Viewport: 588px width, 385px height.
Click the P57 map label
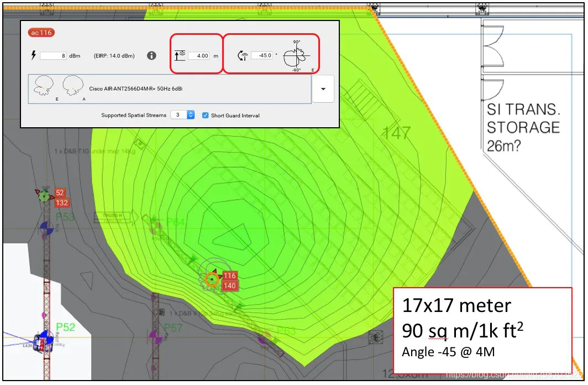pos(173,327)
